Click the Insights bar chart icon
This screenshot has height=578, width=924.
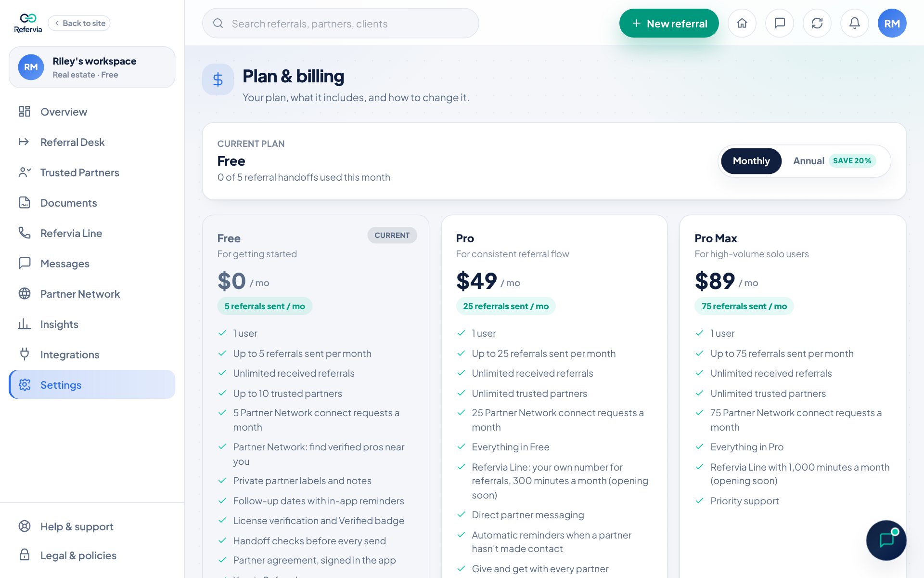(x=25, y=324)
